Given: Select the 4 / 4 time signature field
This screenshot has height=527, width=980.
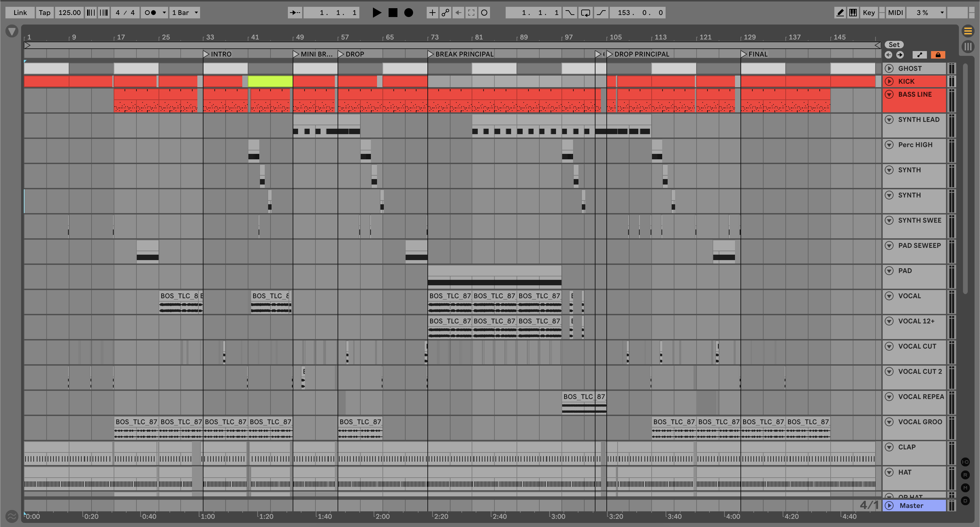Looking at the screenshot, I should (125, 13).
